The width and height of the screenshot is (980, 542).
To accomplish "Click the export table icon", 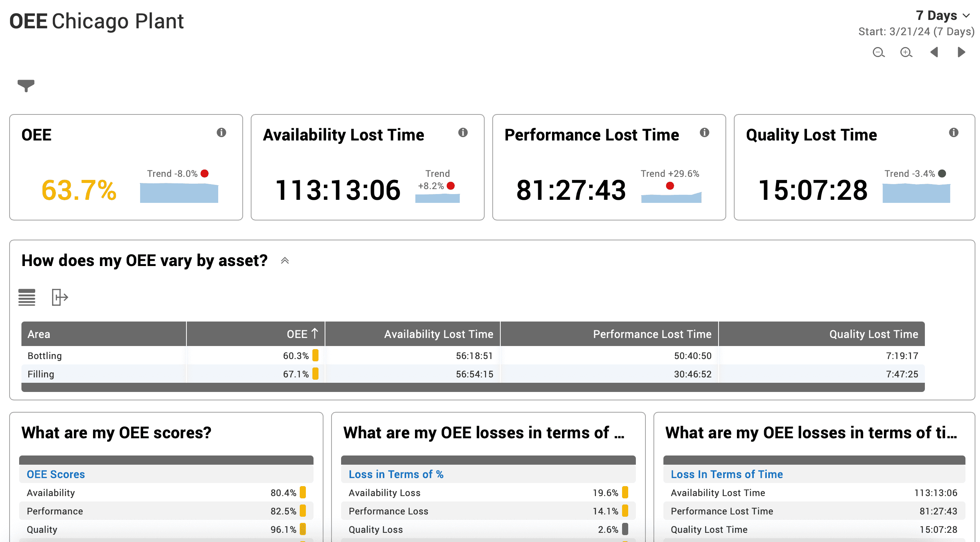I will coord(60,297).
